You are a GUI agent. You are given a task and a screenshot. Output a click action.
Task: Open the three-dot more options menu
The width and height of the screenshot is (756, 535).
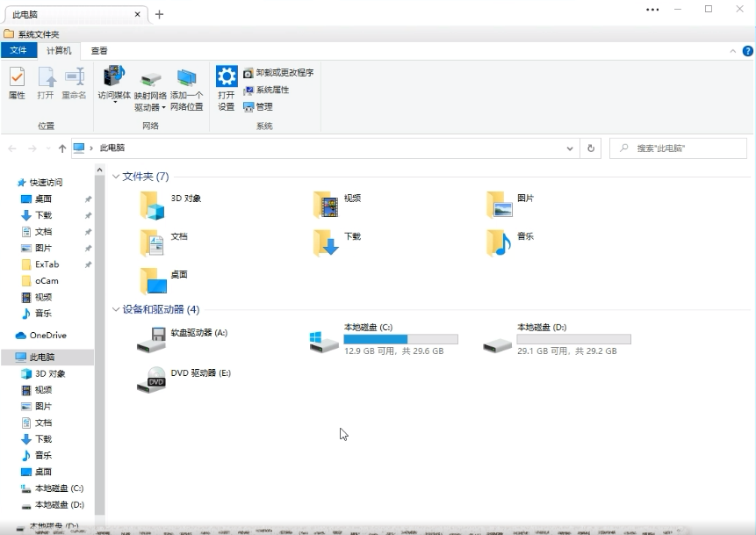652,9
